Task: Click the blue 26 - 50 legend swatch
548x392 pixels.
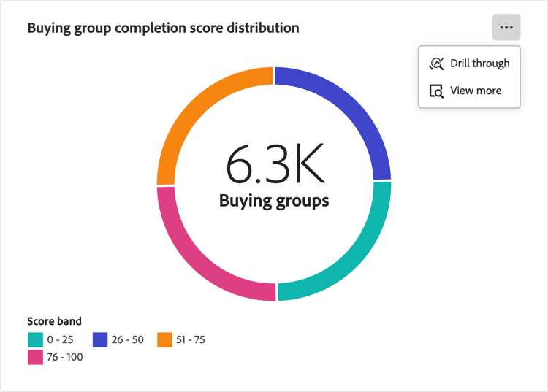Action: coord(100,340)
